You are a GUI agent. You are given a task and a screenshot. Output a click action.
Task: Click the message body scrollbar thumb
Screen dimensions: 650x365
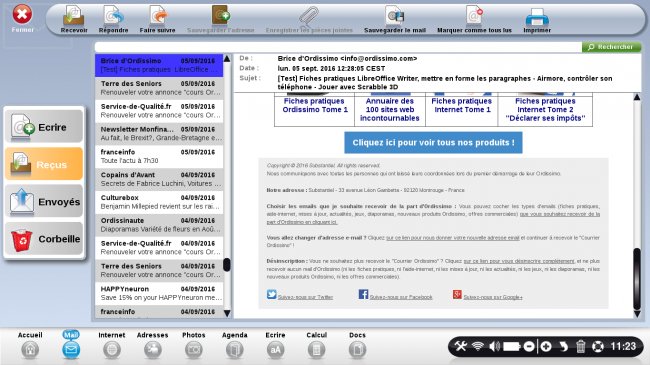tap(637, 278)
